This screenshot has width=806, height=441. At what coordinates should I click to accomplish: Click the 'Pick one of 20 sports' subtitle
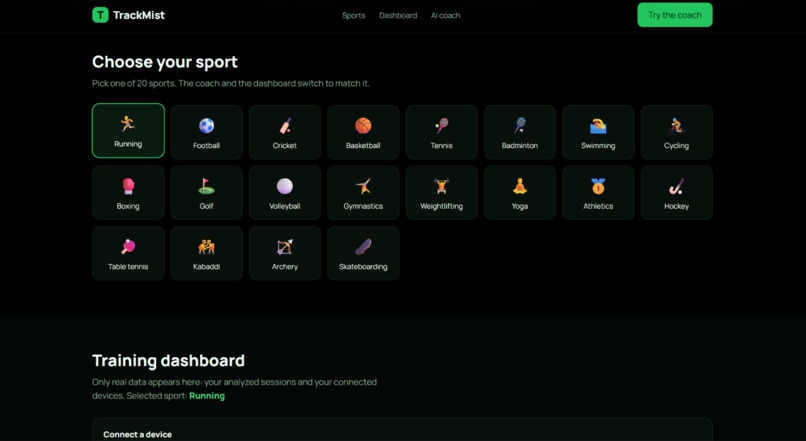pos(231,83)
